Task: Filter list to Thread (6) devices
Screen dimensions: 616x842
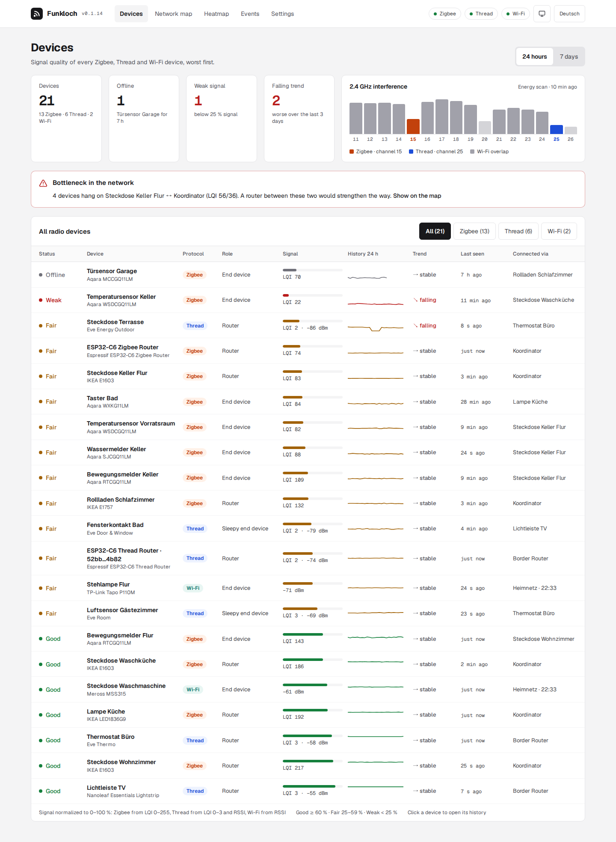Action: tap(518, 231)
